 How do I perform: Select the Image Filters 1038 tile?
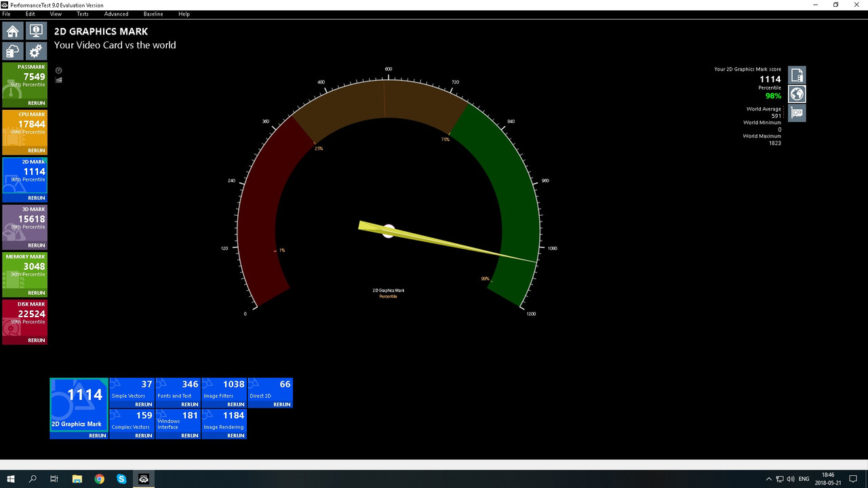224,392
